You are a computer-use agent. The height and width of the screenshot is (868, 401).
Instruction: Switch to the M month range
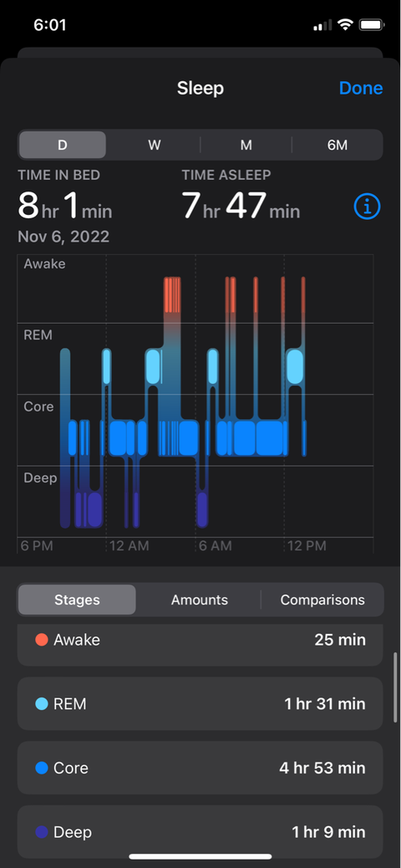click(246, 145)
